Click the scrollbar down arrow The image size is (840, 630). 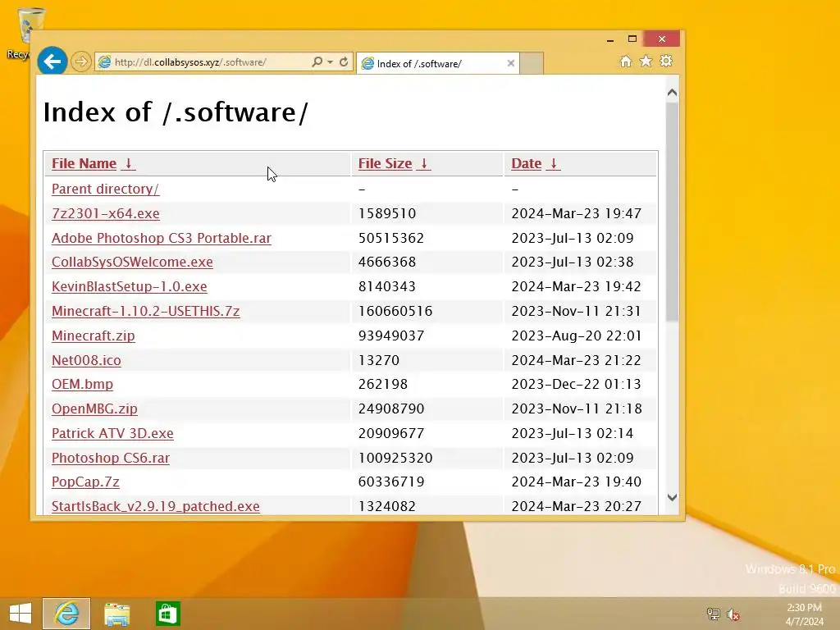point(673,497)
